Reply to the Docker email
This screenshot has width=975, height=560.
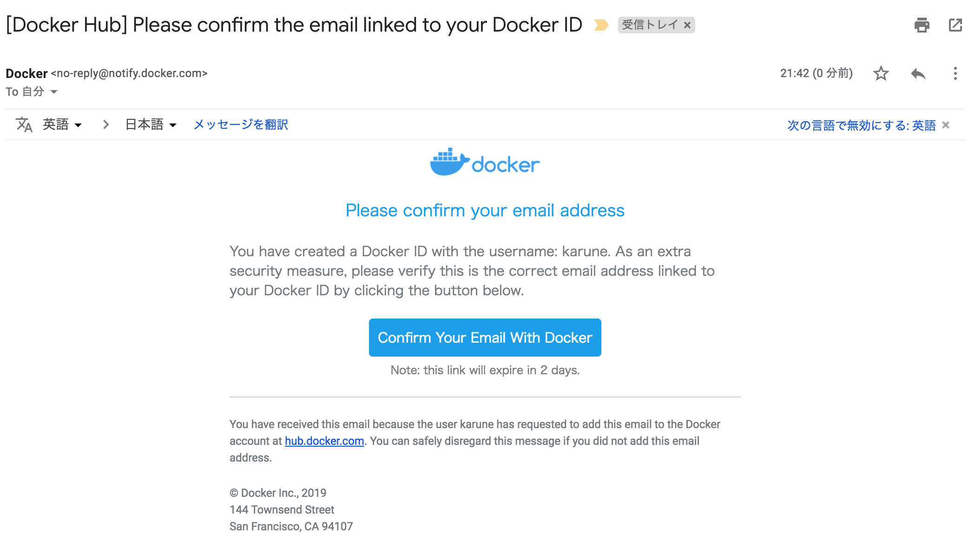coord(918,73)
